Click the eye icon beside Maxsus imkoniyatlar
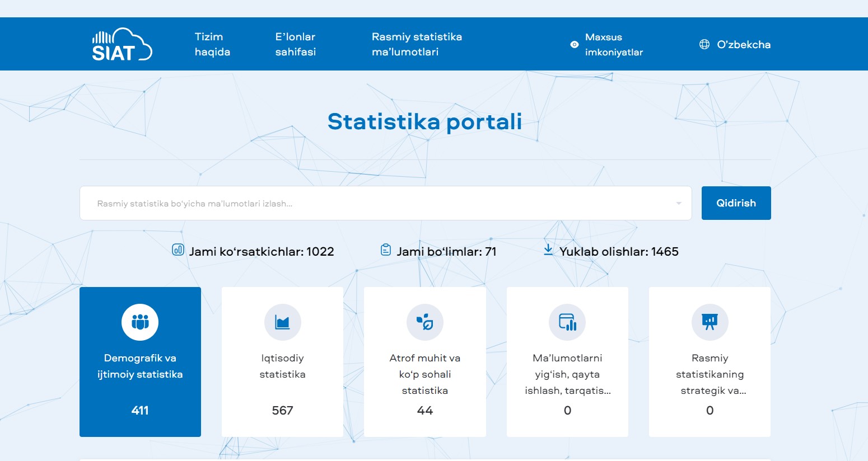 (573, 44)
